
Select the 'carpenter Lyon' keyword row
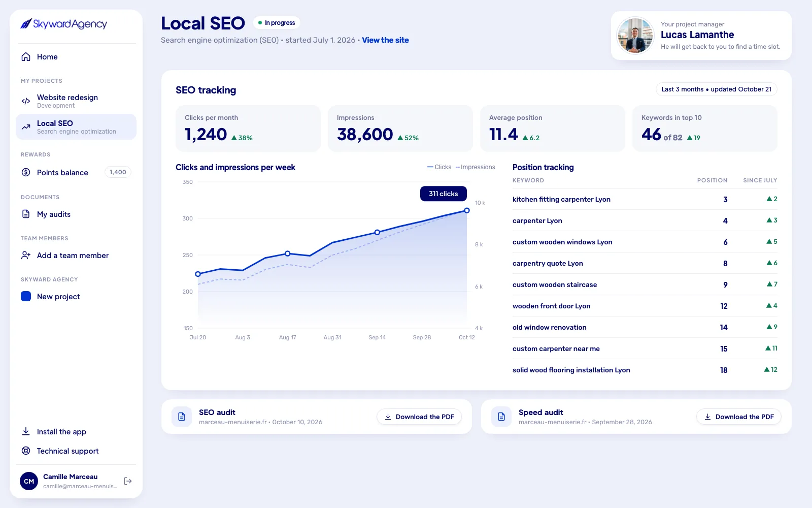click(x=645, y=220)
